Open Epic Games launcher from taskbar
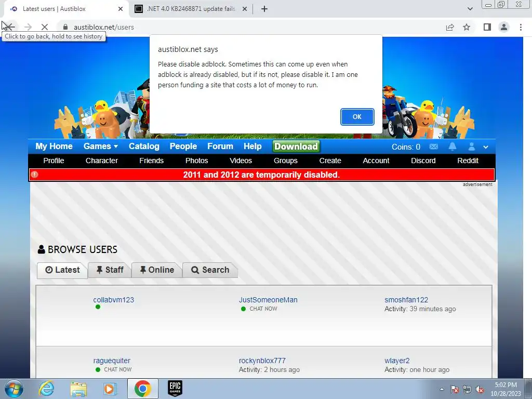This screenshot has height=399, width=532. (x=175, y=389)
